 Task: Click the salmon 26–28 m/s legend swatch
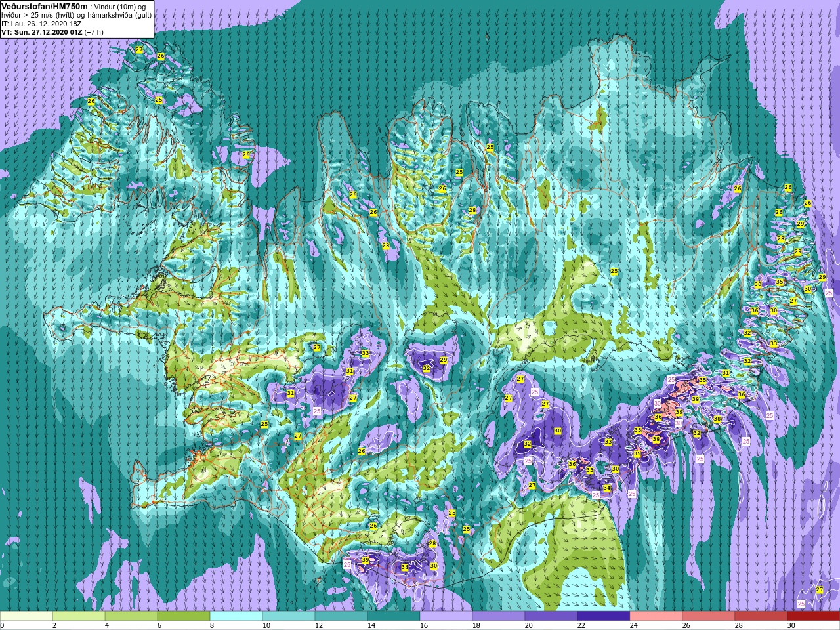(x=709, y=616)
